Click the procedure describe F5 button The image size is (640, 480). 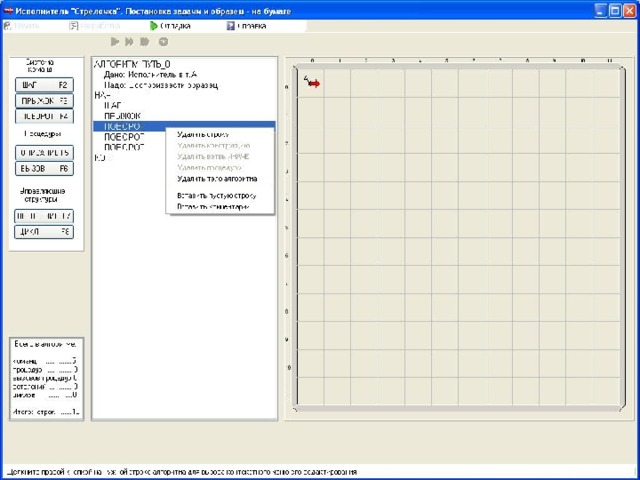pos(44,153)
